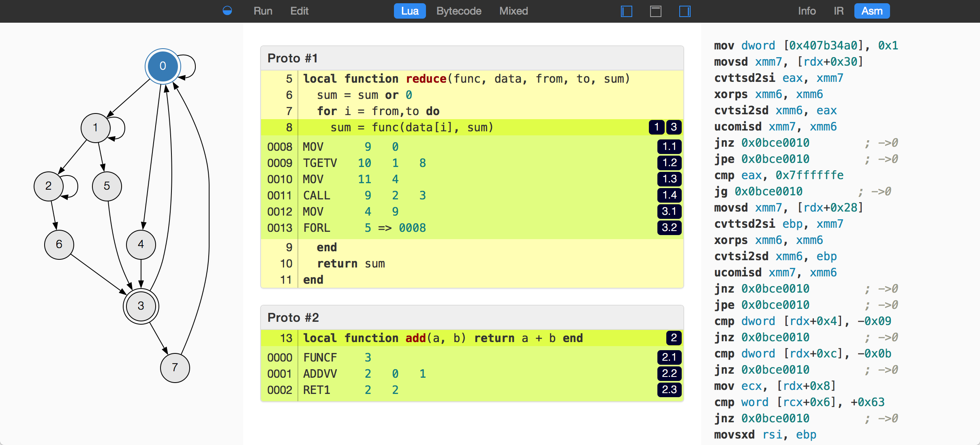This screenshot has width=980, height=445.
Task: Click the Run button
Action: (x=263, y=11)
